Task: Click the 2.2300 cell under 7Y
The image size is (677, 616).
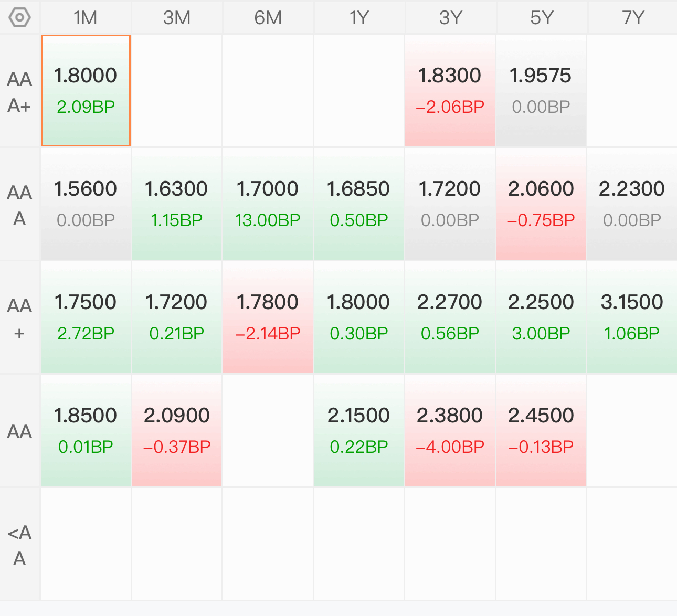Action: tap(632, 204)
